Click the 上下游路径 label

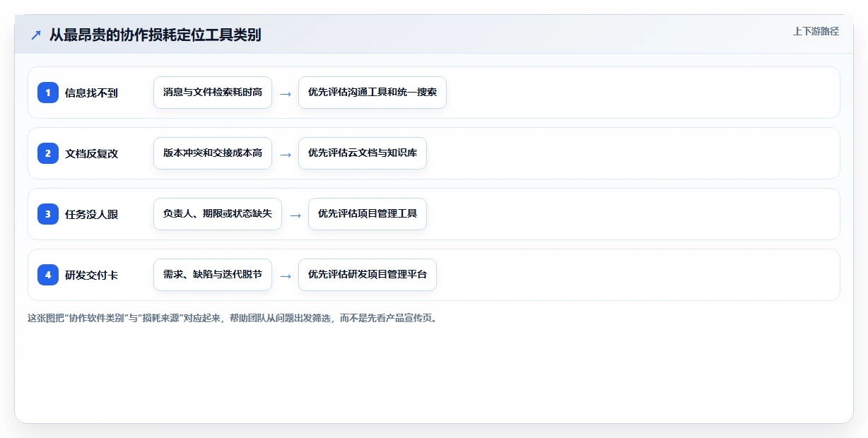(x=816, y=31)
